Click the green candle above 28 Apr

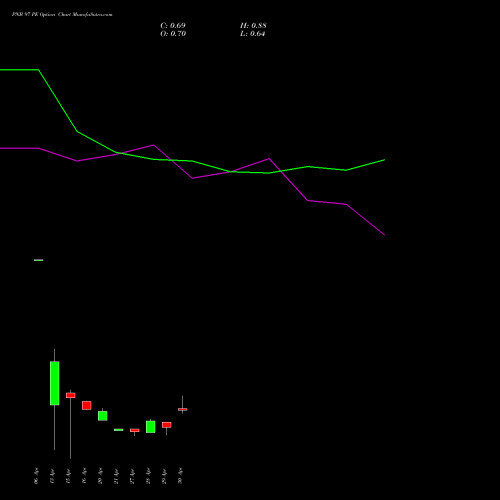[x=151, y=427]
